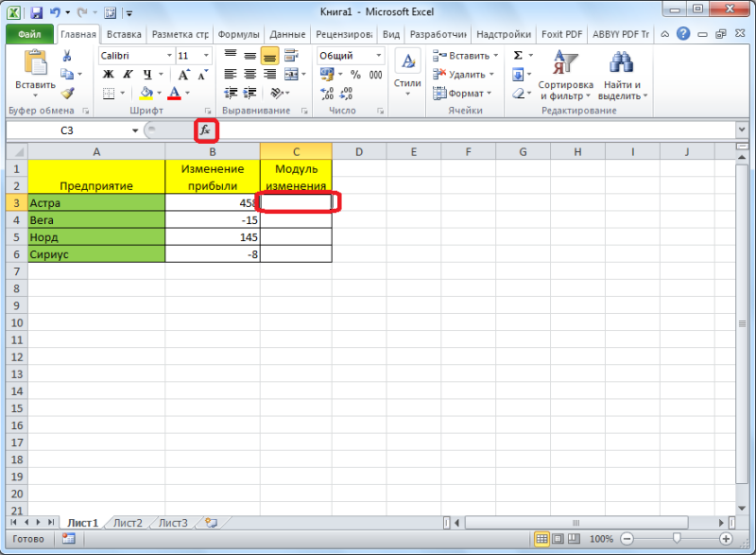The width and height of the screenshot is (756, 555).
Task: Align text right in cell
Action: [x=269, y=75]
